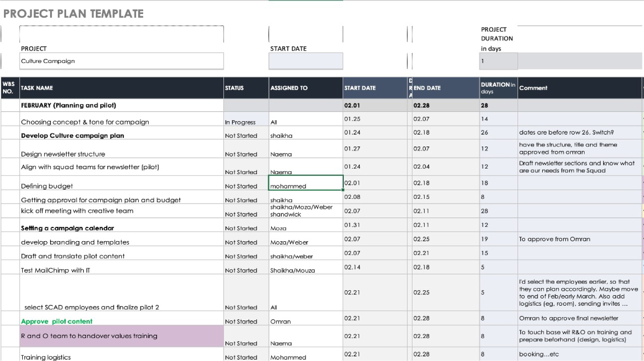Viewport: 644px width, 361px height.
Task: Click end date 02.04 in Align with squad row
Action: 446,167
